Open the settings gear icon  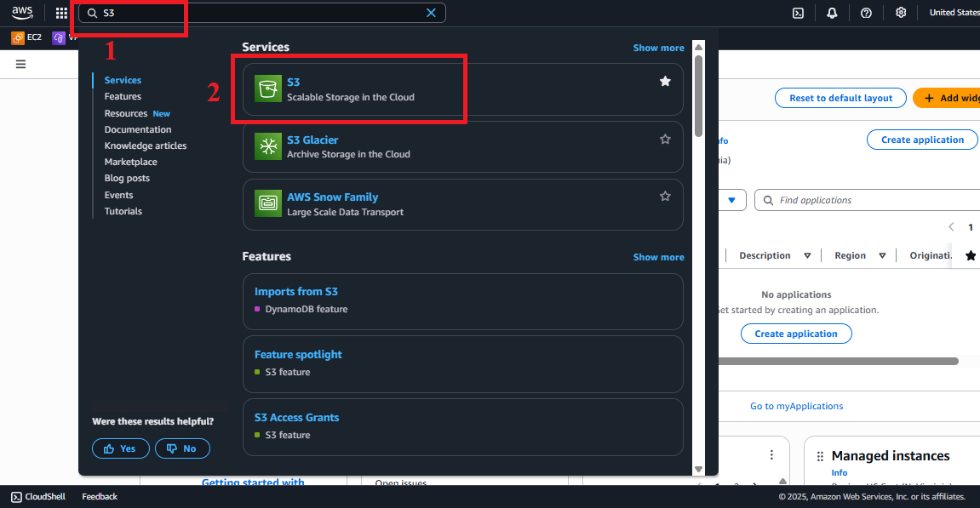(901, 13)
